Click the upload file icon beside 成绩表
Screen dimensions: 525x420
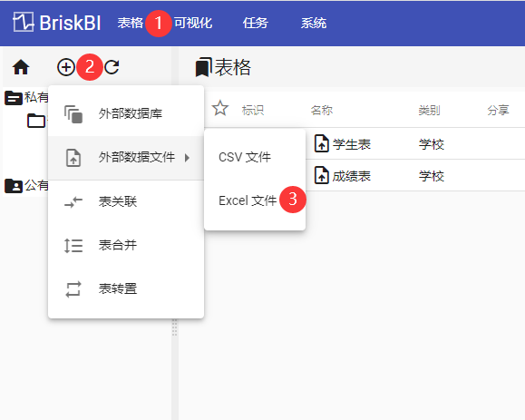321,175
